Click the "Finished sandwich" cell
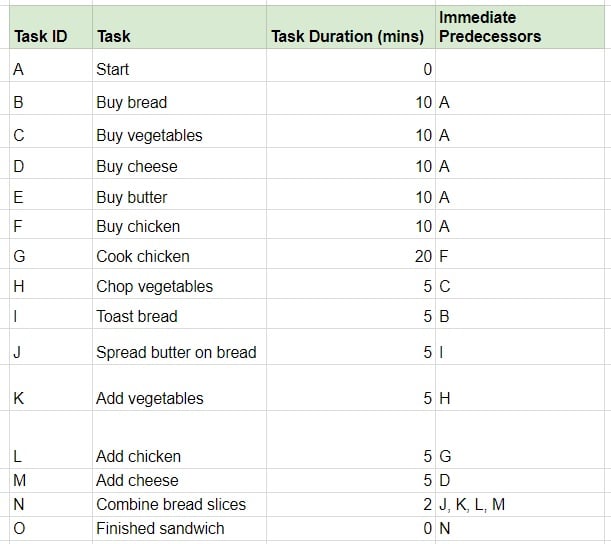 click(160, 528)
